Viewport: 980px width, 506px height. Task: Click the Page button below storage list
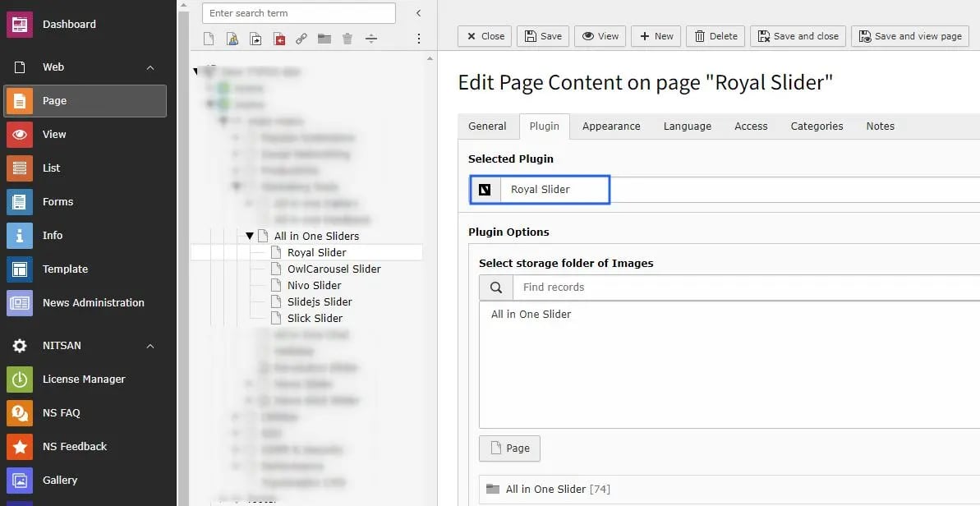pos(509,448)
